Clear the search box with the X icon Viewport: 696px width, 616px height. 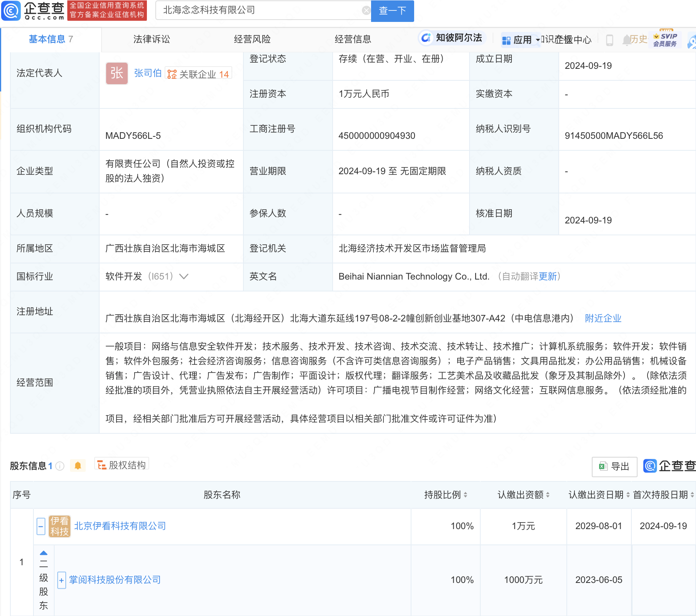pos(366,10)
